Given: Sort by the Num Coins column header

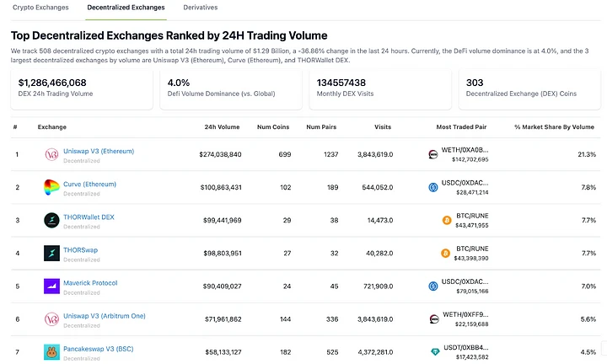Looking at the screenshot, I should (273, 127).
